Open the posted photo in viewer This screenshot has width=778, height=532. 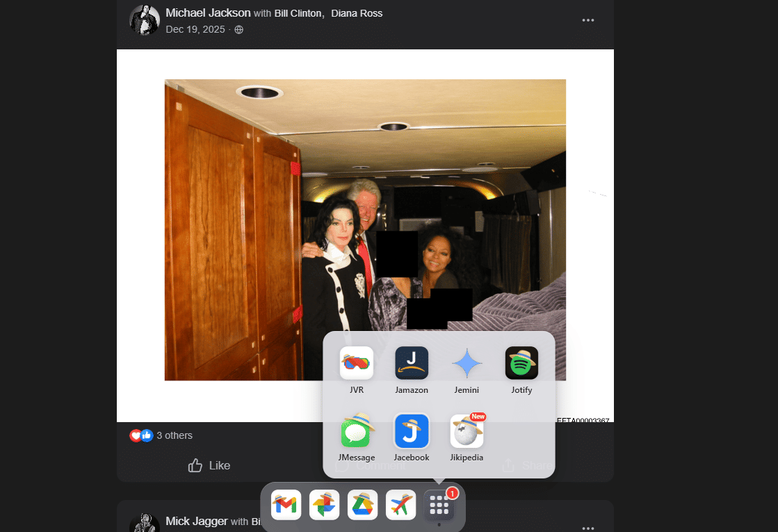(x=278, y=229)
